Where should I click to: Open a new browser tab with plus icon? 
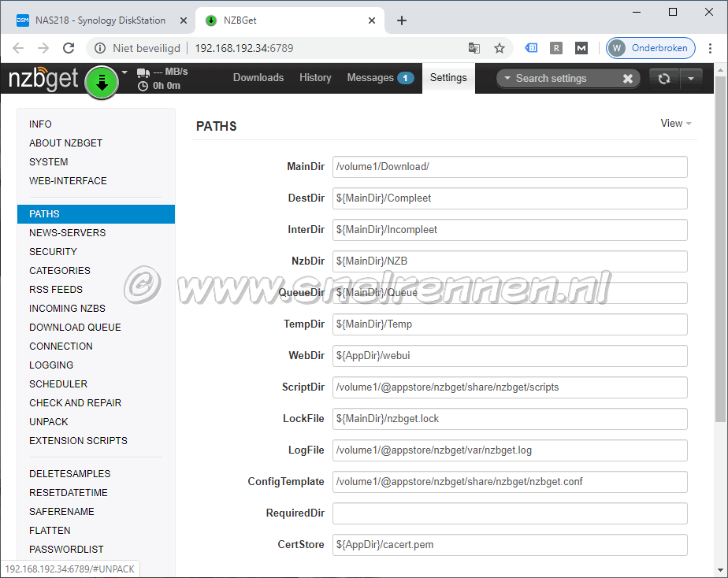tap(402, 20)
